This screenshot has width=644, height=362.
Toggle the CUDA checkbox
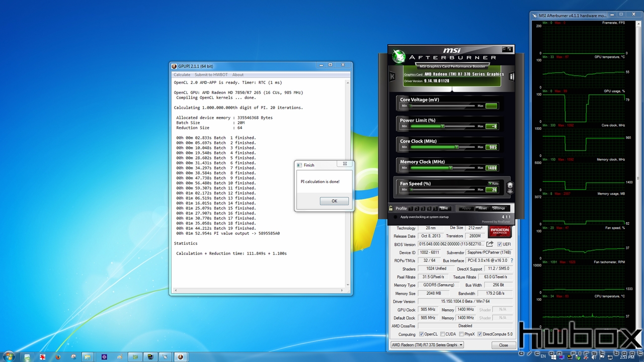[442, 334]
